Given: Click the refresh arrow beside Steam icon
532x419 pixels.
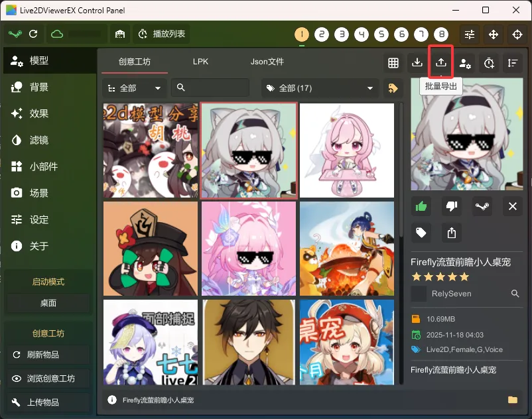Looking at the screenshot, I should coord(33,34).
